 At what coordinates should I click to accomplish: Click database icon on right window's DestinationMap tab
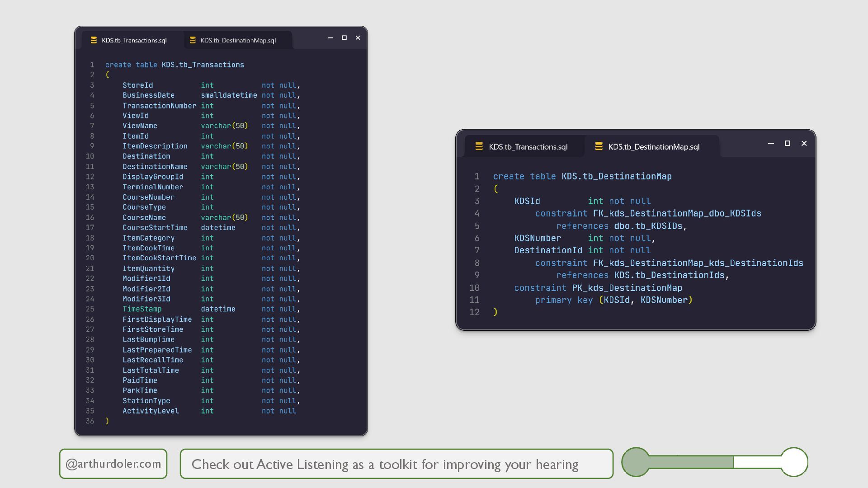[x=599, y=146]
